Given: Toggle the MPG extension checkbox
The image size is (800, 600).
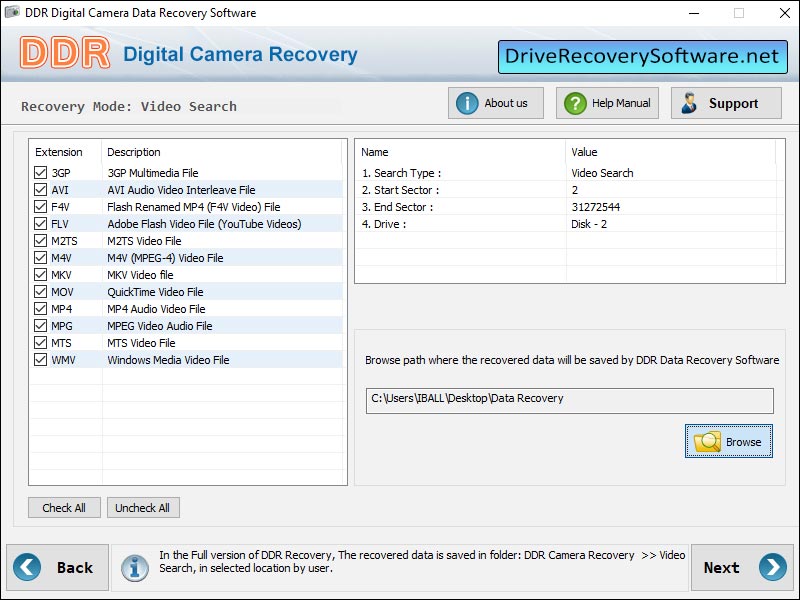Looking at the screenshot, I should coord(40,326).
